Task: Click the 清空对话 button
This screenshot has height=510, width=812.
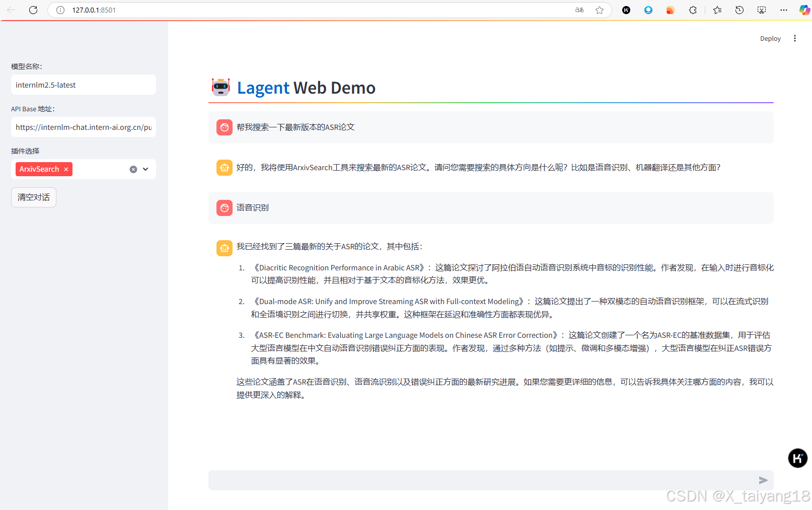Action: tap(34, 197)
